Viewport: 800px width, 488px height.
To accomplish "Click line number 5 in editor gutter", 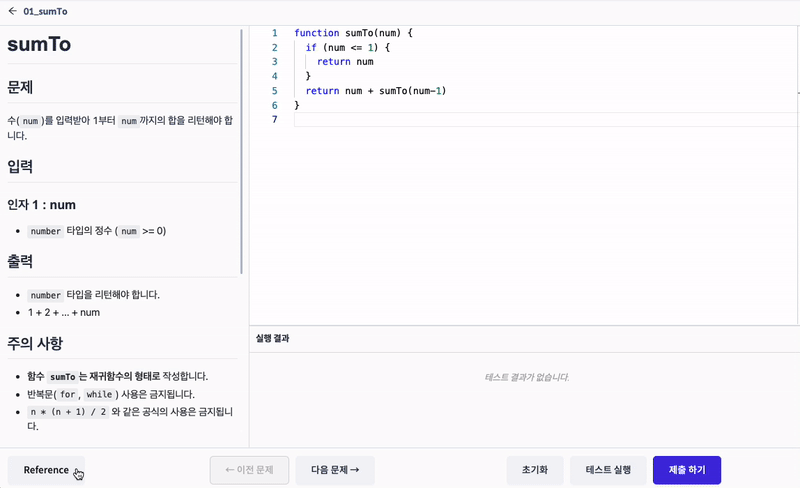I will coord(274,91).
